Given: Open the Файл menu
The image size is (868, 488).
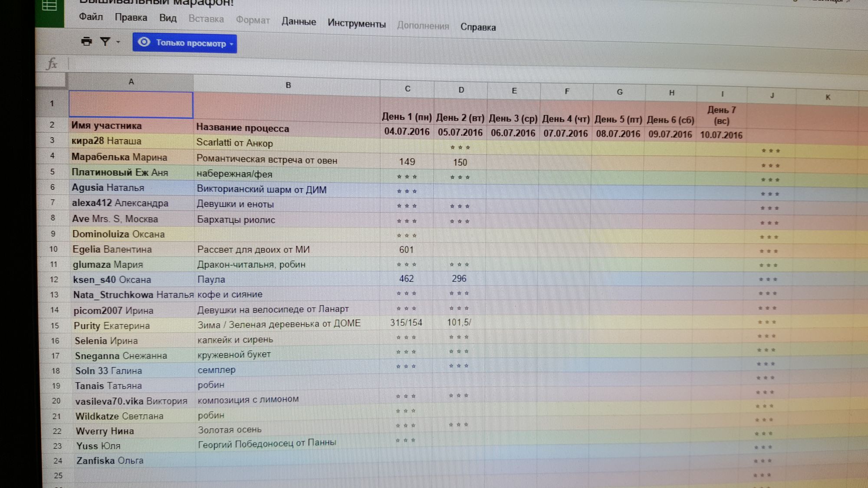Looking at the screenshot, I should (91, 17).
